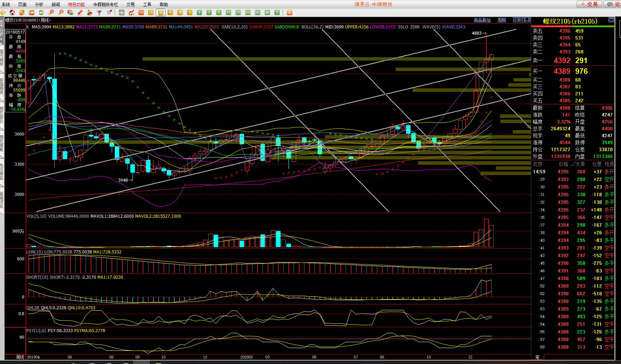This screenshot has height=364, width=621.
Task: Select the 2hr chart period
Action: click(258, 12)
